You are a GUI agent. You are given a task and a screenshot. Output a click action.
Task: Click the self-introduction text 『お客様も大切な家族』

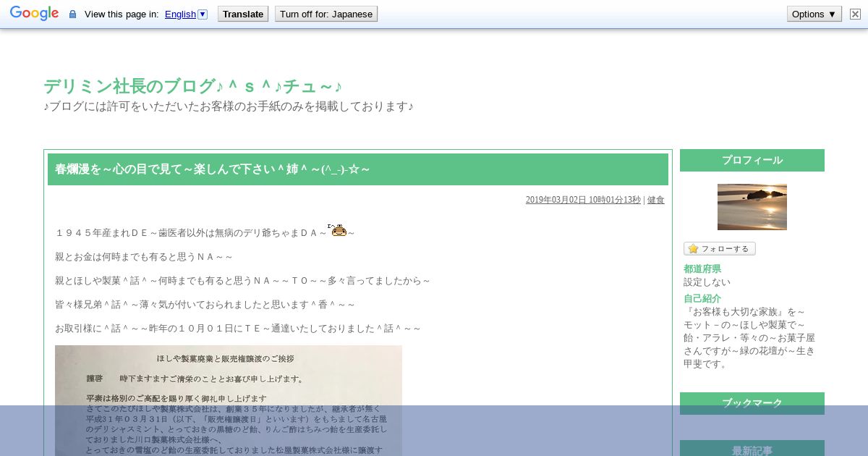[750, 338]
